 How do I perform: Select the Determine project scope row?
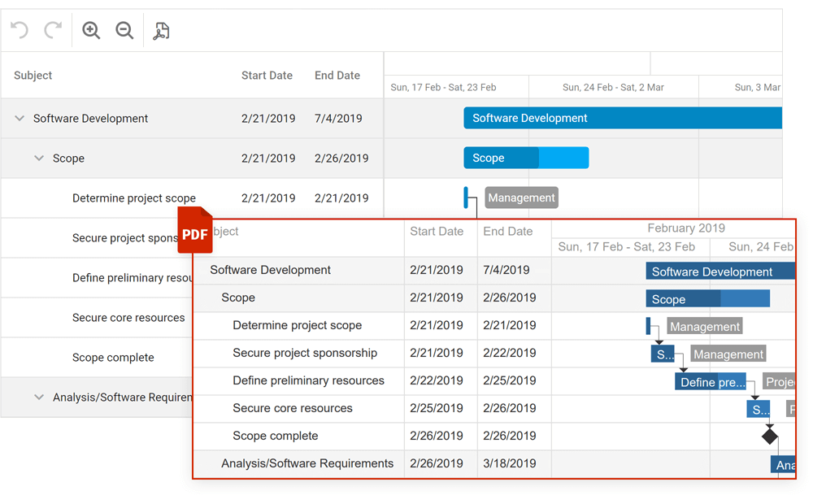tap(134, 198)
